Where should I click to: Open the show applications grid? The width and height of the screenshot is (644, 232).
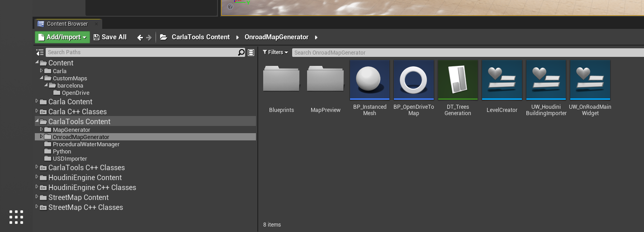tap(16, 217)
